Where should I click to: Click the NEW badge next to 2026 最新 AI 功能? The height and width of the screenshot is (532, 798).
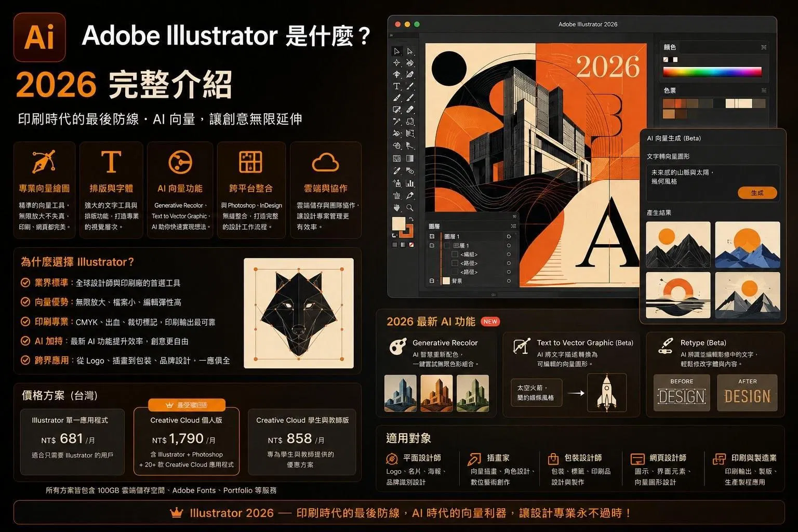point(490,322)
